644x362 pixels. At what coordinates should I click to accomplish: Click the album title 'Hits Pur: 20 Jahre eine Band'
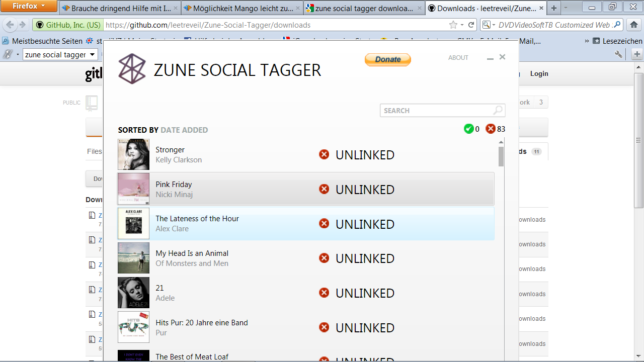[202, 323]
